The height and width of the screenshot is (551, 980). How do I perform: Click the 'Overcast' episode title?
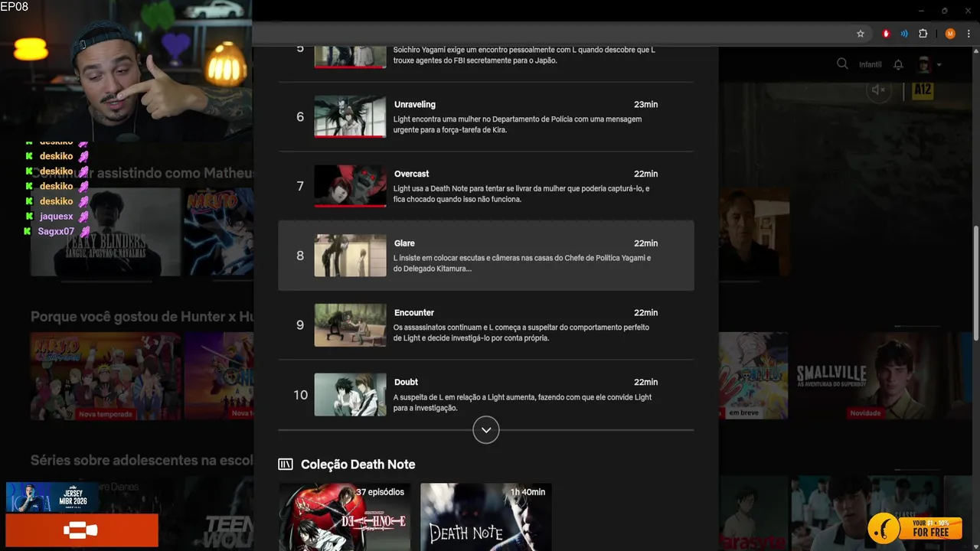pyautogui.click(x=412, y=174)
